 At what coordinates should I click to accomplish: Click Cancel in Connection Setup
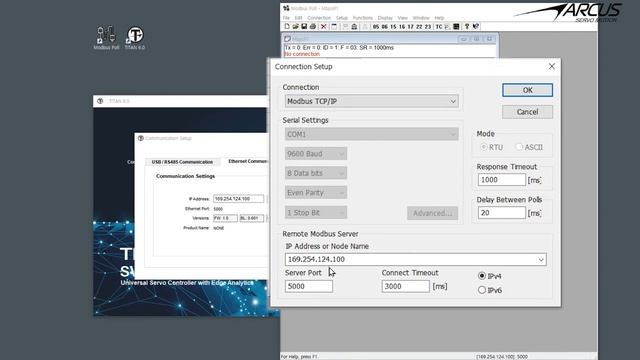tap(527, 112)
